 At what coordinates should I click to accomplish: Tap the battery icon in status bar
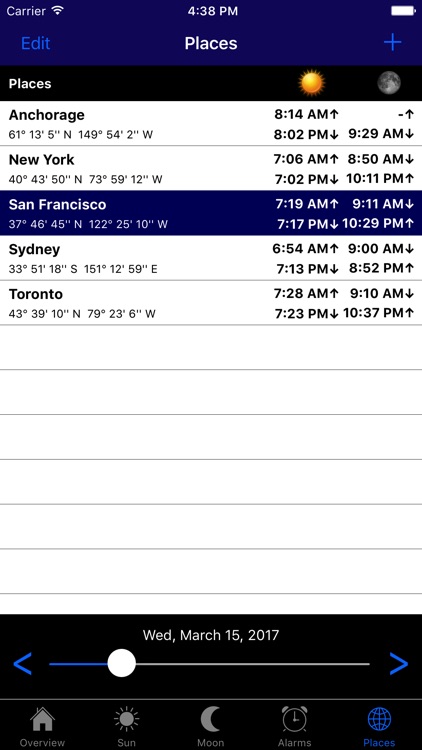coord(403,11)
